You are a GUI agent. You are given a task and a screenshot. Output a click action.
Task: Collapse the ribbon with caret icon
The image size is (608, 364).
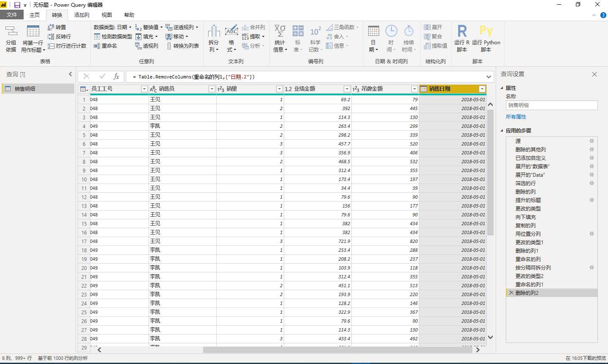click(x=594, y=15)
